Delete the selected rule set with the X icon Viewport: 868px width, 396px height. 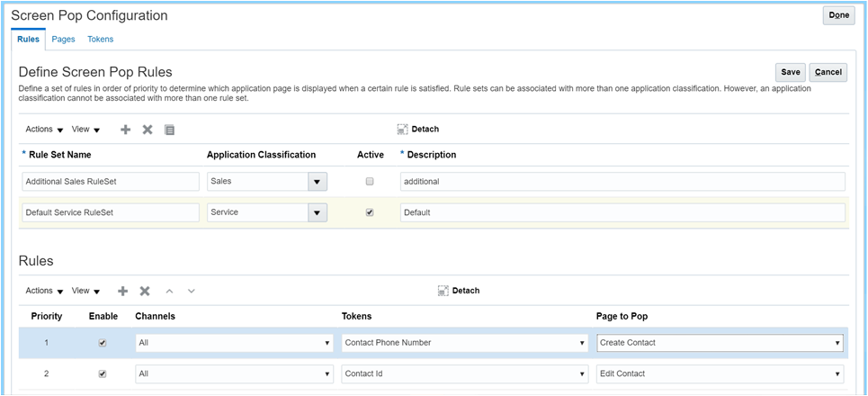(x=148, y=130)
